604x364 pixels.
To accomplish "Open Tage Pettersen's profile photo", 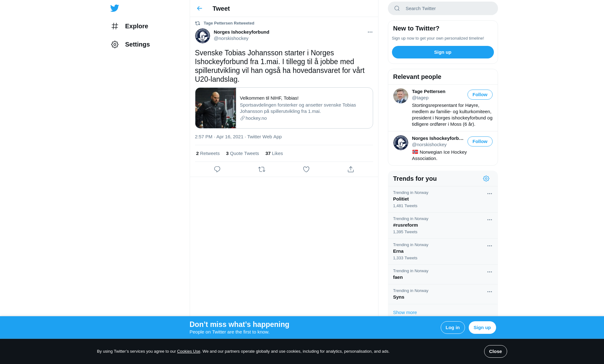I will coord(401,96).
